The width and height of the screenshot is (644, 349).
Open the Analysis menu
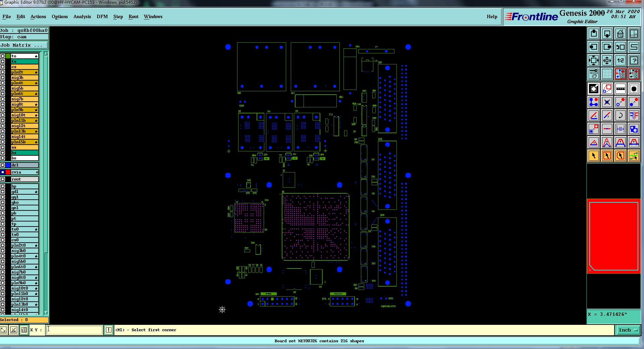point(82,16)
